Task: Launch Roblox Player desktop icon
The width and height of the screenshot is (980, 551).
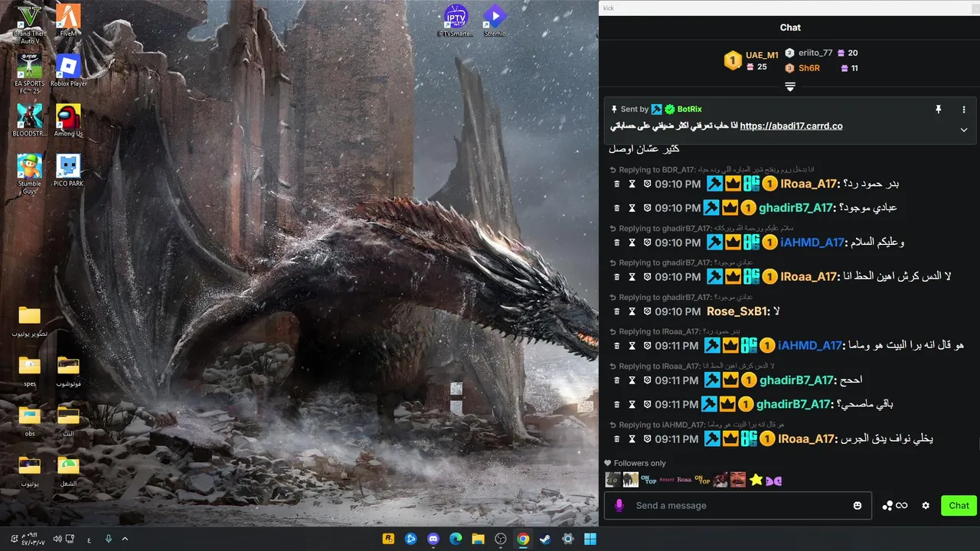Action: pos(68,71)
